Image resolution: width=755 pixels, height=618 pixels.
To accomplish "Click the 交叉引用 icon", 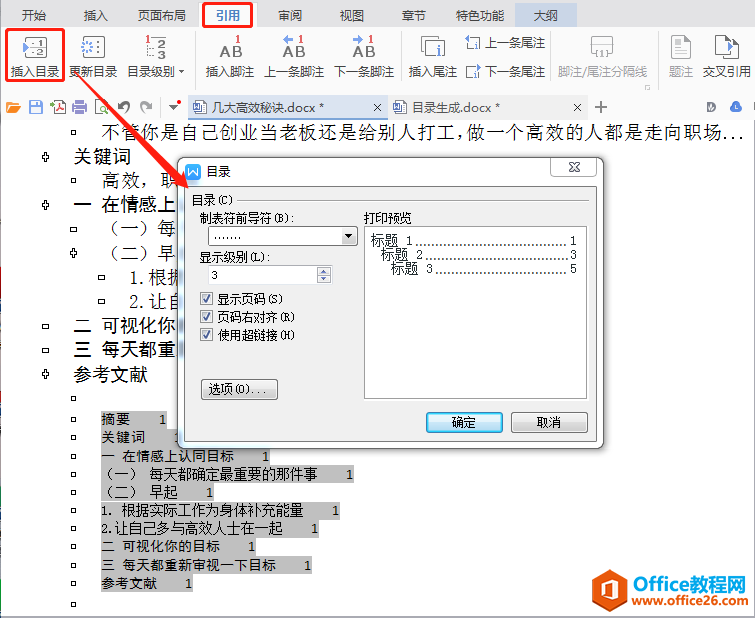I will [726, 47].
